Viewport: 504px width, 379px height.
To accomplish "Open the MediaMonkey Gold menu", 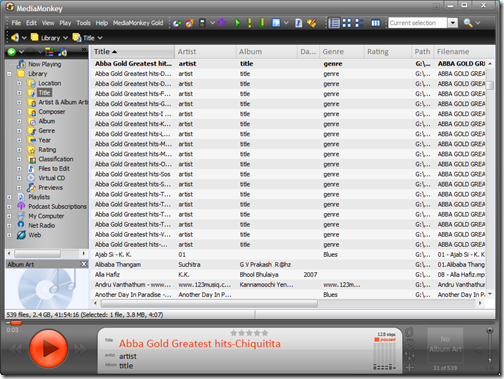I will 138,23.
